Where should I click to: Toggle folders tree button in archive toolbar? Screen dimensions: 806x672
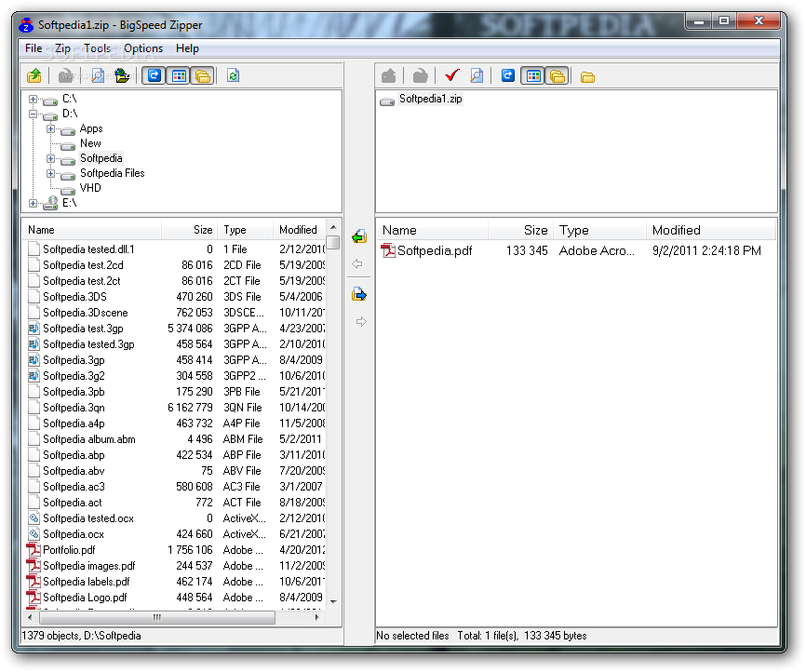(x=557, y=76)
